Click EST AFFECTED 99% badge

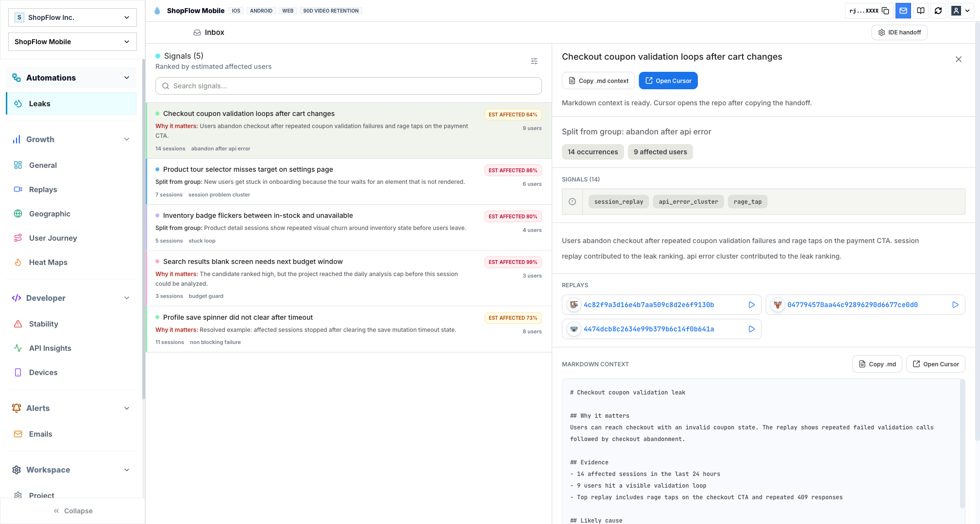click(513, 262)
